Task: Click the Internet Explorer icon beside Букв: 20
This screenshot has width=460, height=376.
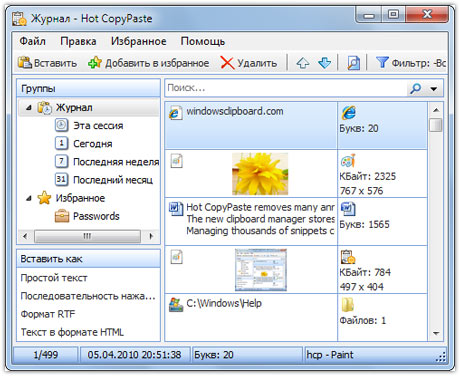Action: 349,113
